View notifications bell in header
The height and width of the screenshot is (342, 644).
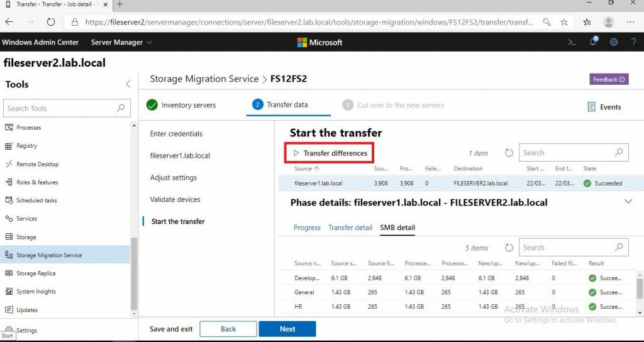click(x=594, y=41)
